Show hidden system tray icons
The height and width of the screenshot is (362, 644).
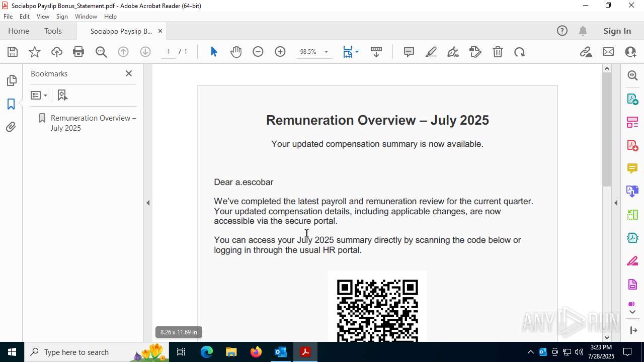(x=531, y=352)
